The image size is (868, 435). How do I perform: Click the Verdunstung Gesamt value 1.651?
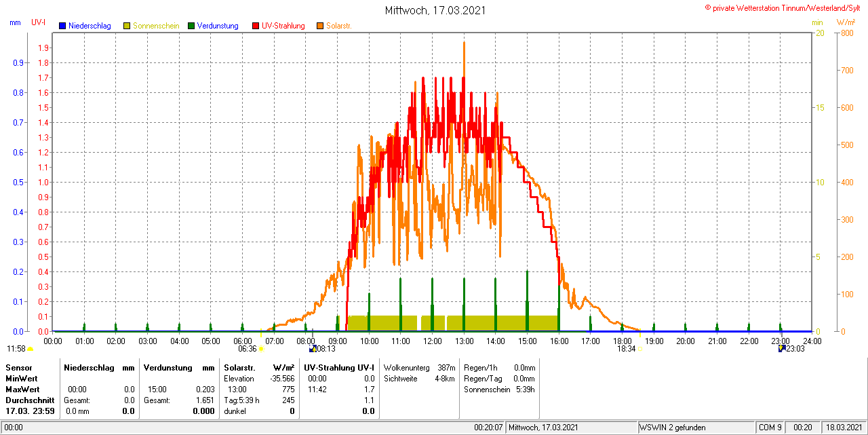pyautogui.click(x=205, y=400)
